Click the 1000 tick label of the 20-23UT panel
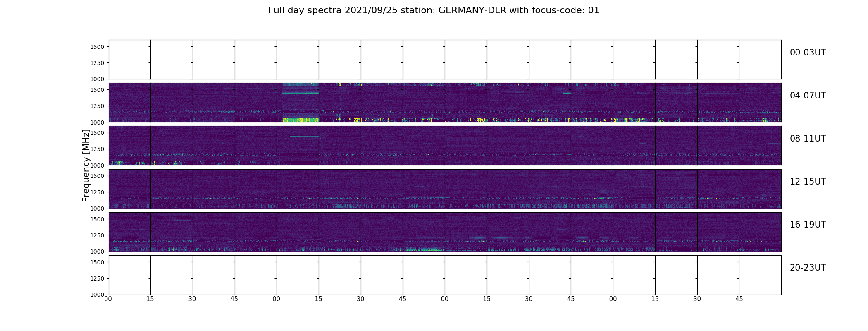The image size is (868, 331). coord(97,294)
